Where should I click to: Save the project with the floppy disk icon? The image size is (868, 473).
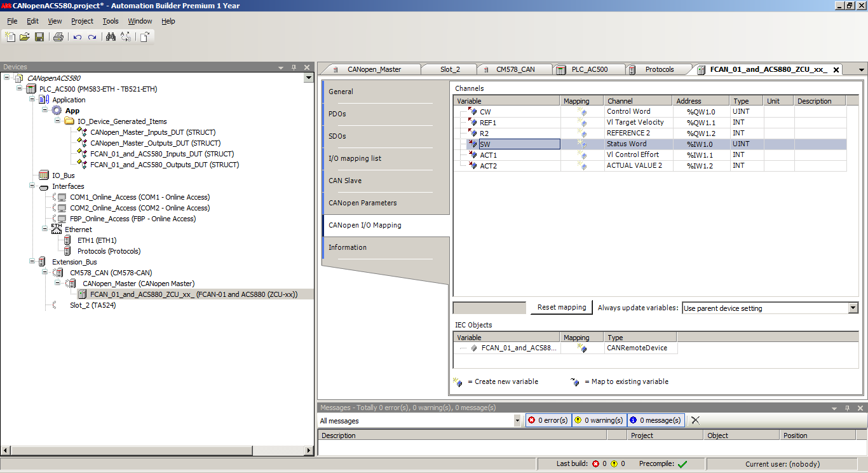pyautogui.click(x=39, y=37)
